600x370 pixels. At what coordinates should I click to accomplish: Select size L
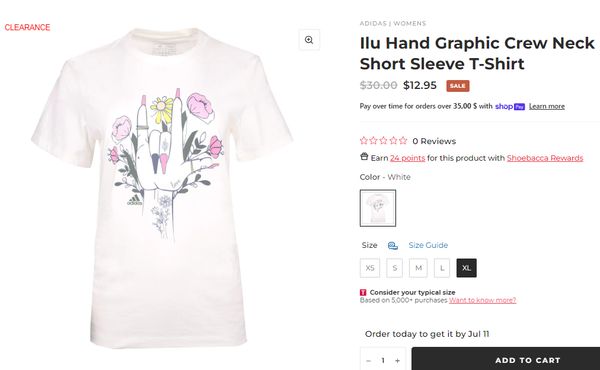pyautogui.click(x=442, y=268)
